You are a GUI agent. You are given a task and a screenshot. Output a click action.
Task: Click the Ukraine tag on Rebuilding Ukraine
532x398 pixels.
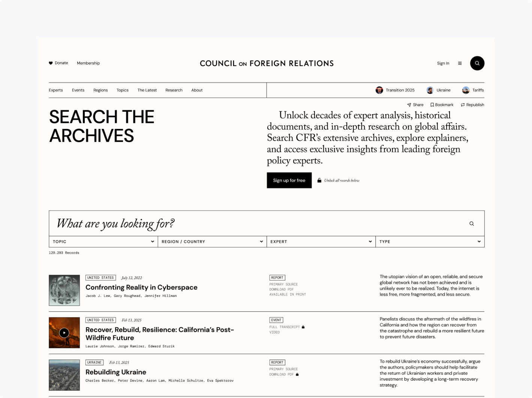pyautogui.click(x=94, y=362)
